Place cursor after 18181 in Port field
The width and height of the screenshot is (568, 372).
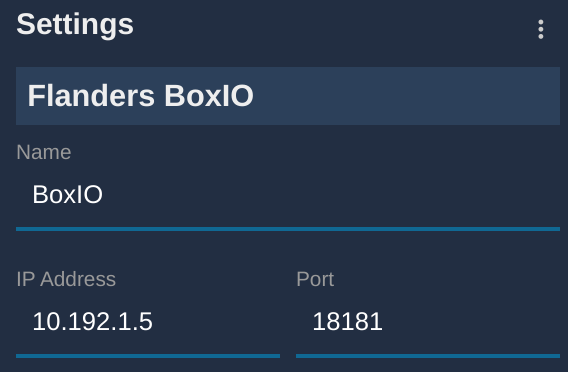click(x=384, y=322)
